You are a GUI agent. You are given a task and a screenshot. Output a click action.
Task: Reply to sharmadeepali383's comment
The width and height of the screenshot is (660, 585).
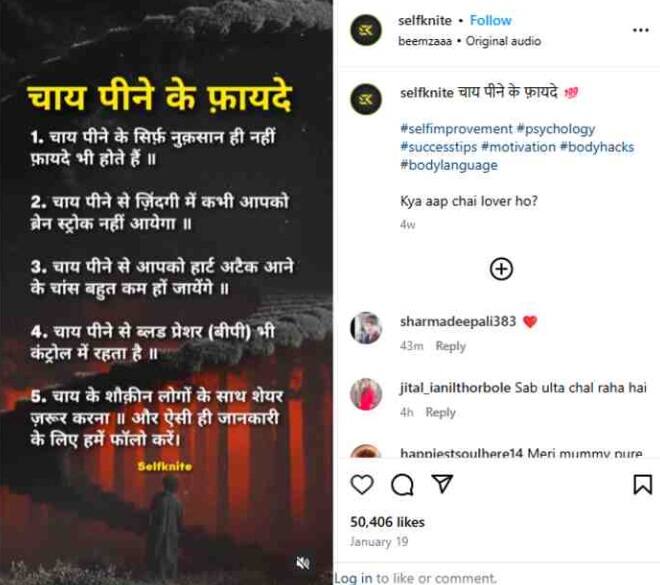(x=450, y=346)
